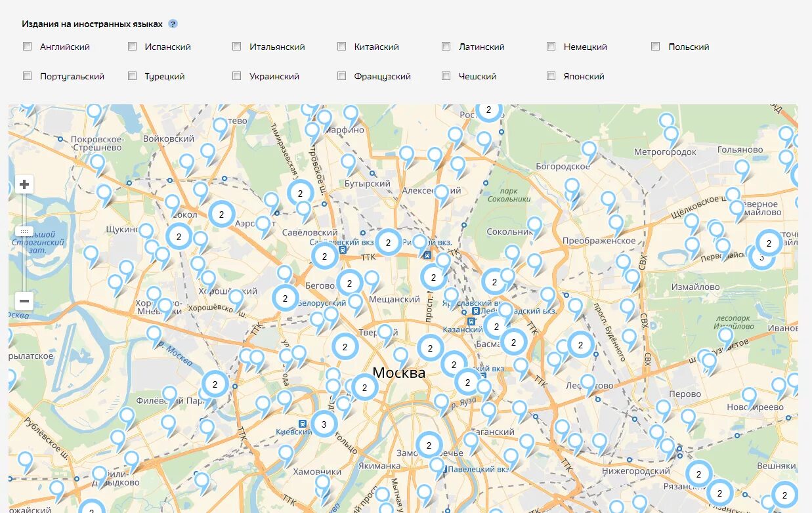
Task: Click the парк Сокольники label
Action: [509, 195]
